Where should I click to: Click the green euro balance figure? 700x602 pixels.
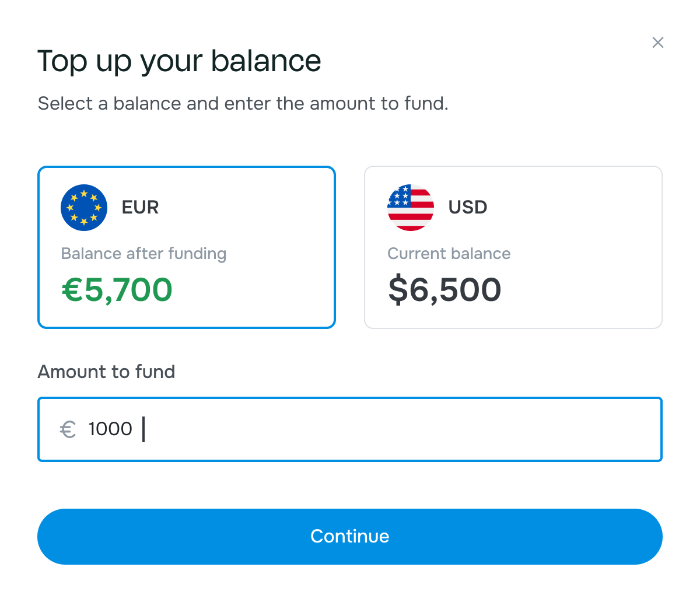(117, 289)
